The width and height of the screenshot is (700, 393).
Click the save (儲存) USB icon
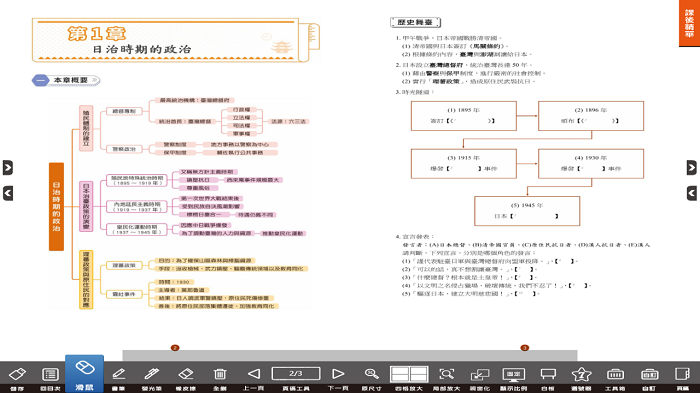tap(17, 374)
